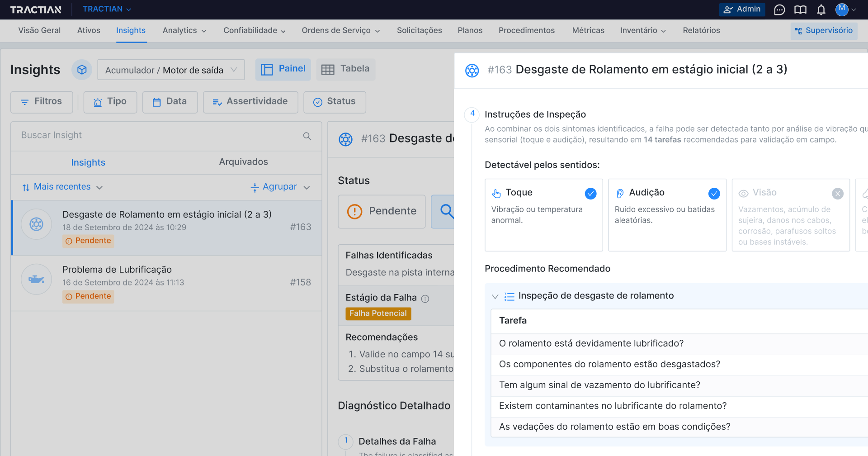Click the asset cube icon beside Insights
Viewport: 868px width, 456px height.
[82, 70]
